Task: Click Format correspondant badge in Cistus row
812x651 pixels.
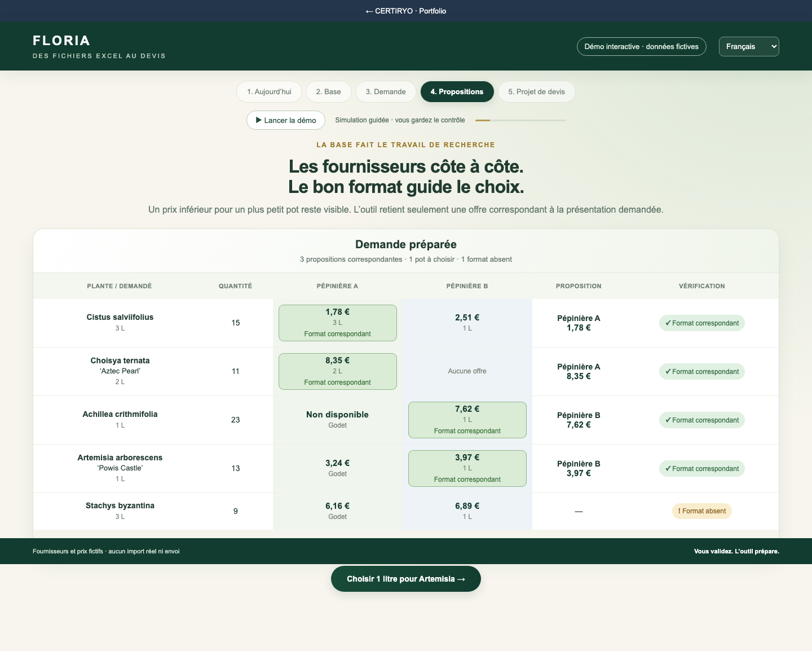Action: pyautogui.click(x=702, y=323)
